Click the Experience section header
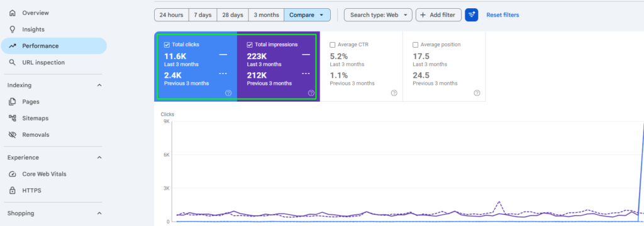This screenshot has width=644, height=226. point(54,158)
